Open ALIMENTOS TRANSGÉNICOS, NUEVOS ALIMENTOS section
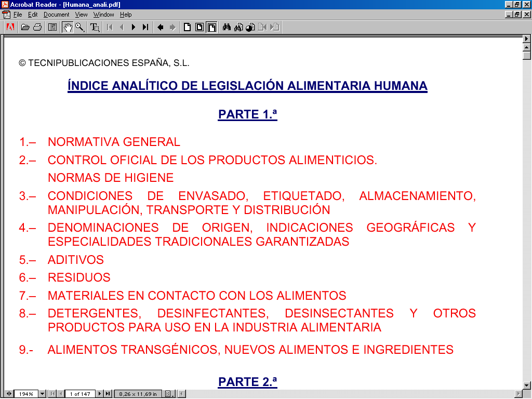The height and width of the screenshot is (399, 532). click(250, 350)
